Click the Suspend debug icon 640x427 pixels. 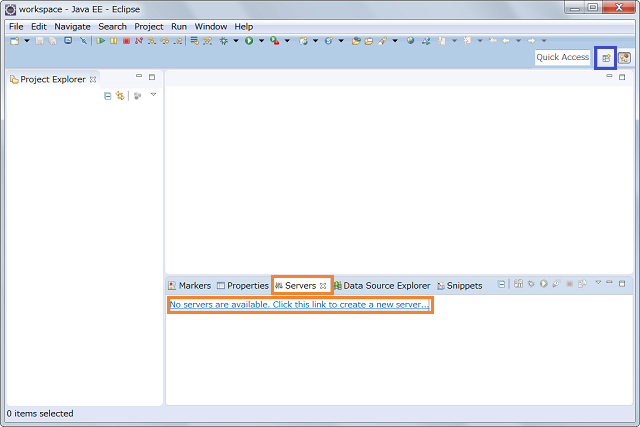pos(113,41)
